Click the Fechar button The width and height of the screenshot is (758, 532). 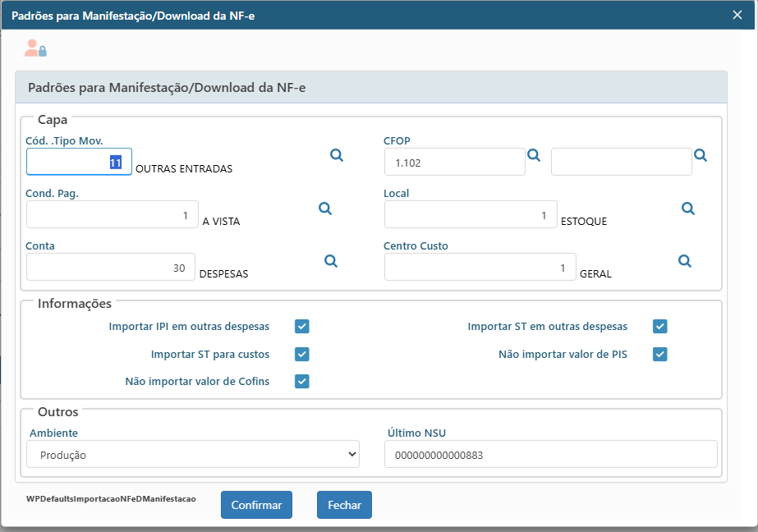[x=344, y=505]
